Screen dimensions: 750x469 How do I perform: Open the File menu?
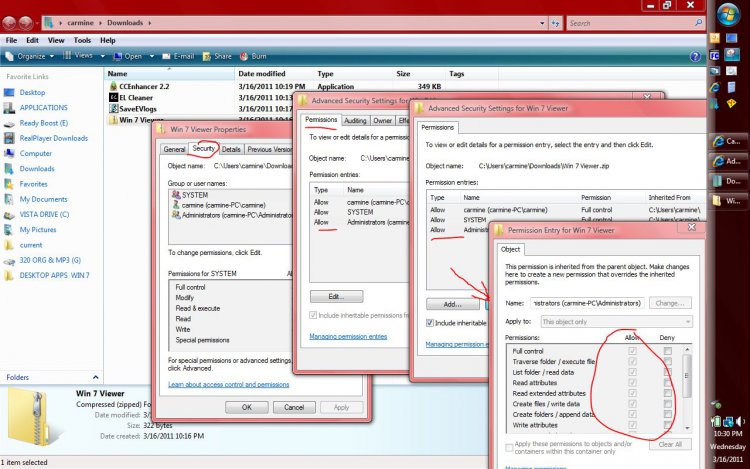[x=11, y=40]
